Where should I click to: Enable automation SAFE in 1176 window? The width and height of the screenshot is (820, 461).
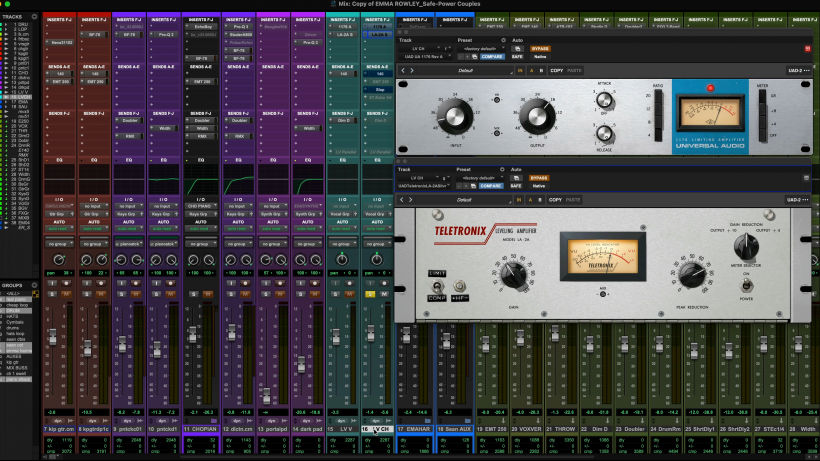pos(517,56)
